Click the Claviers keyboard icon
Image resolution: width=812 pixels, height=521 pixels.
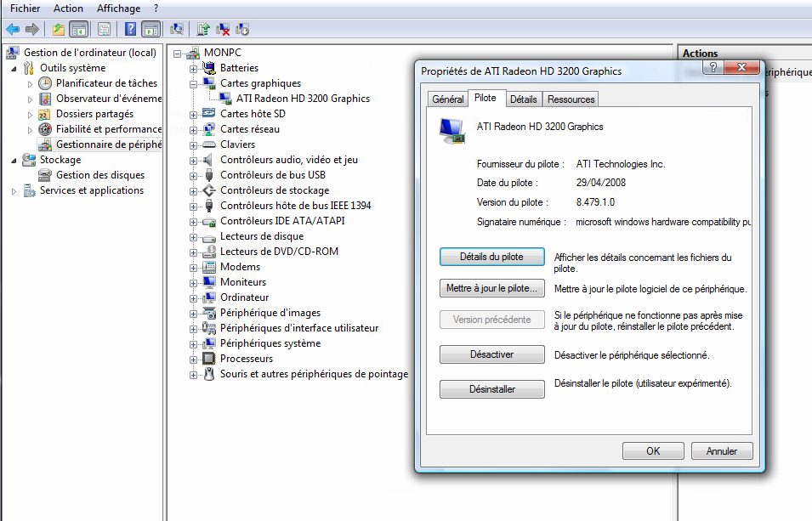pos(208,144)
